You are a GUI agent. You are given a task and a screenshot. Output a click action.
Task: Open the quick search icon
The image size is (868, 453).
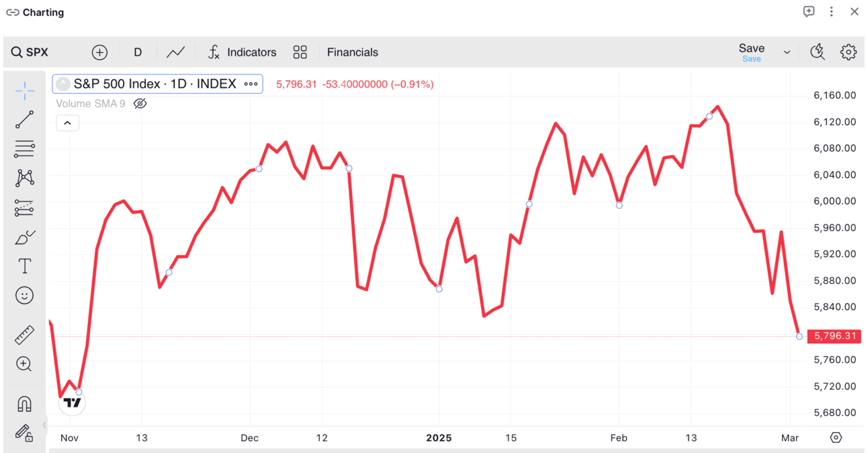pos(818,52)
